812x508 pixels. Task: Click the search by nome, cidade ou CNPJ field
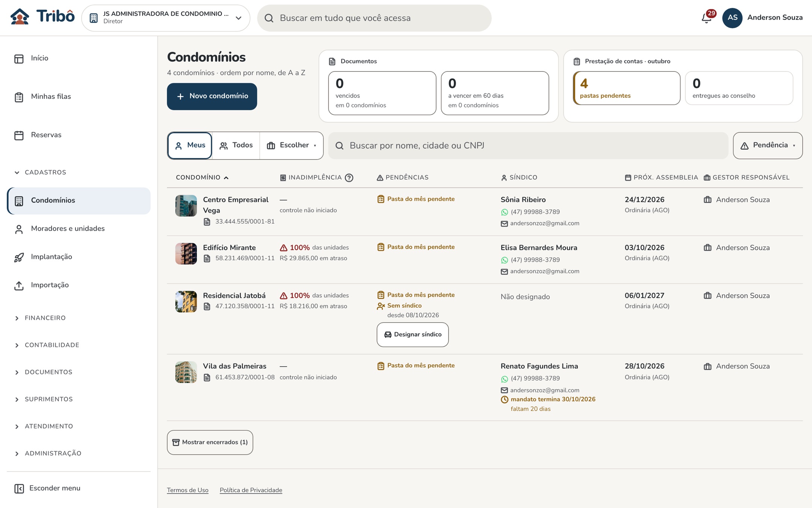pos(528,146)
